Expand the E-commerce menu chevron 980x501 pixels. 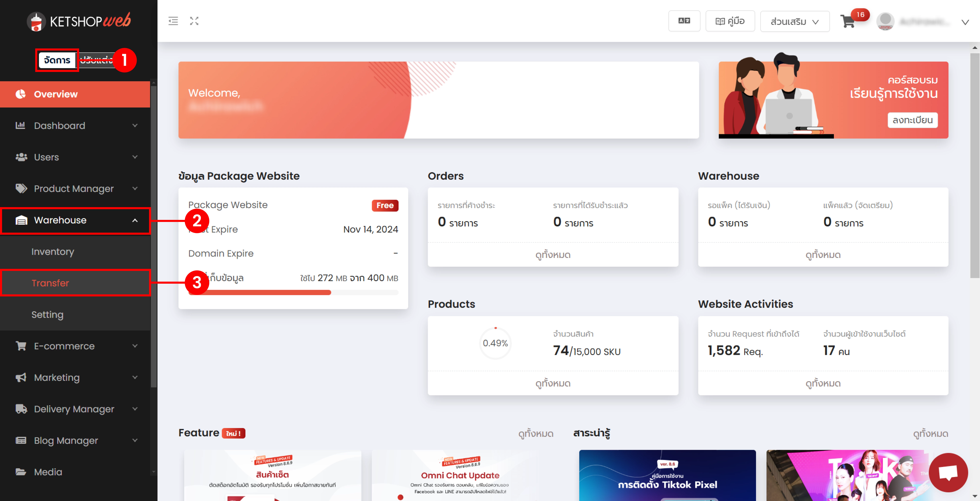pos(135,346)
